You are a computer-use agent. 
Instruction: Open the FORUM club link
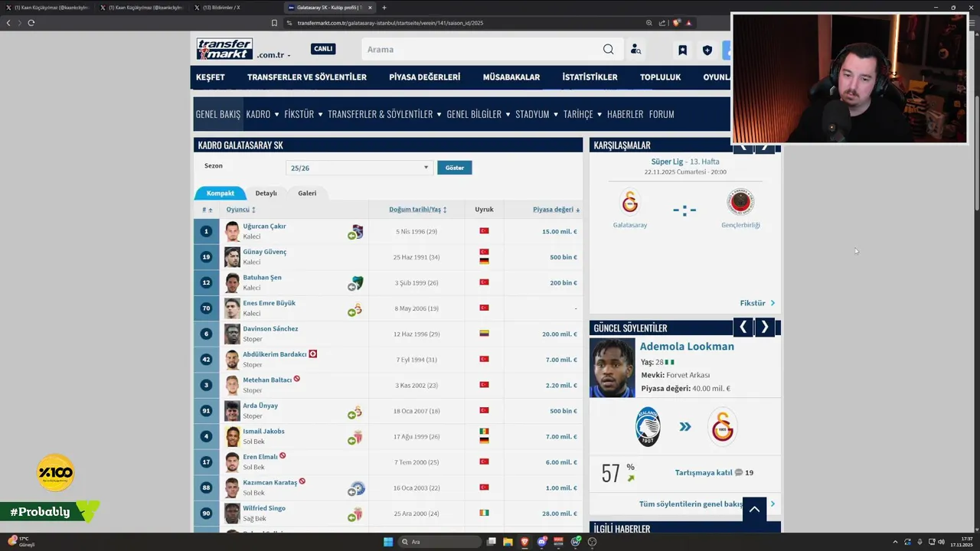(661, 114)
